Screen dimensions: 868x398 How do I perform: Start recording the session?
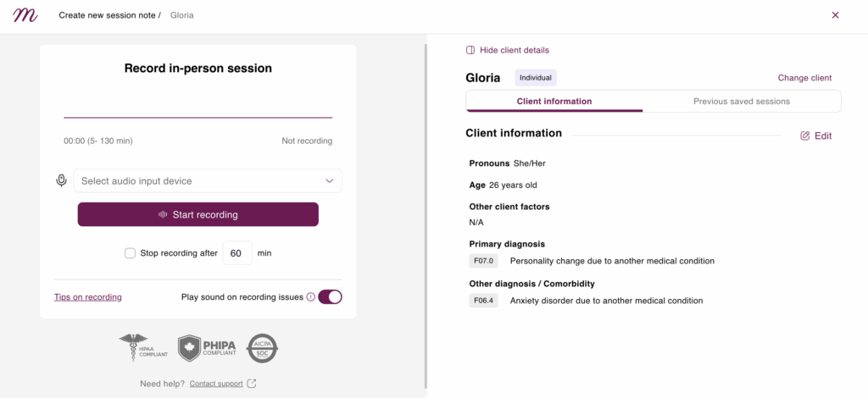198,214
